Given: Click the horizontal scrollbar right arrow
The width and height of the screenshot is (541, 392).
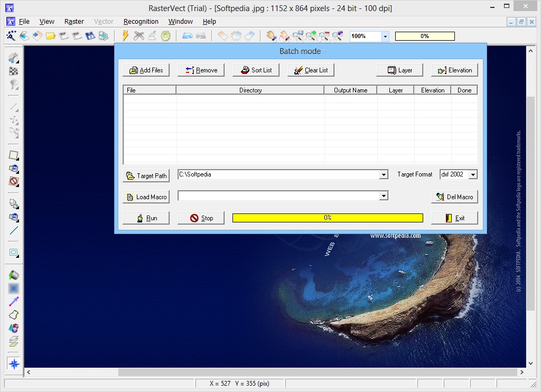Looking at the screenshot, I should point(521,372).
